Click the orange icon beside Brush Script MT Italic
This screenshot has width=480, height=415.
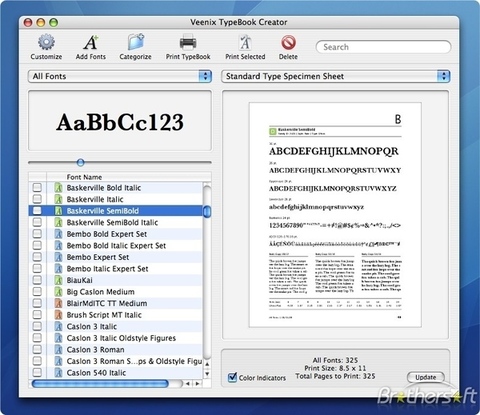tap(59, 315)
